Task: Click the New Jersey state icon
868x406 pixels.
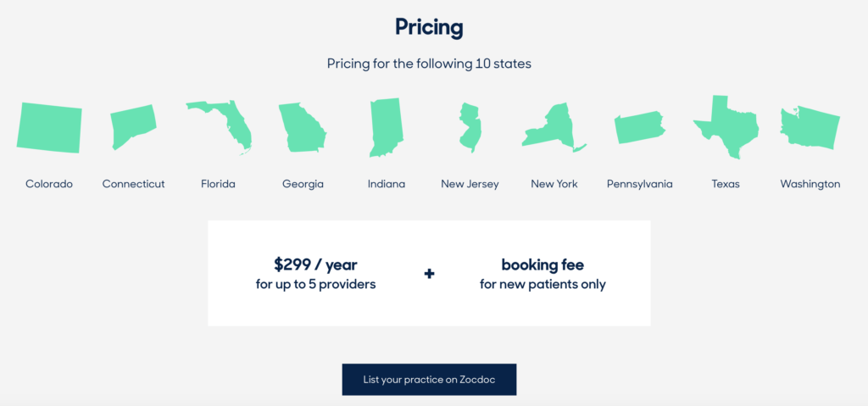Action: (470, 127)
